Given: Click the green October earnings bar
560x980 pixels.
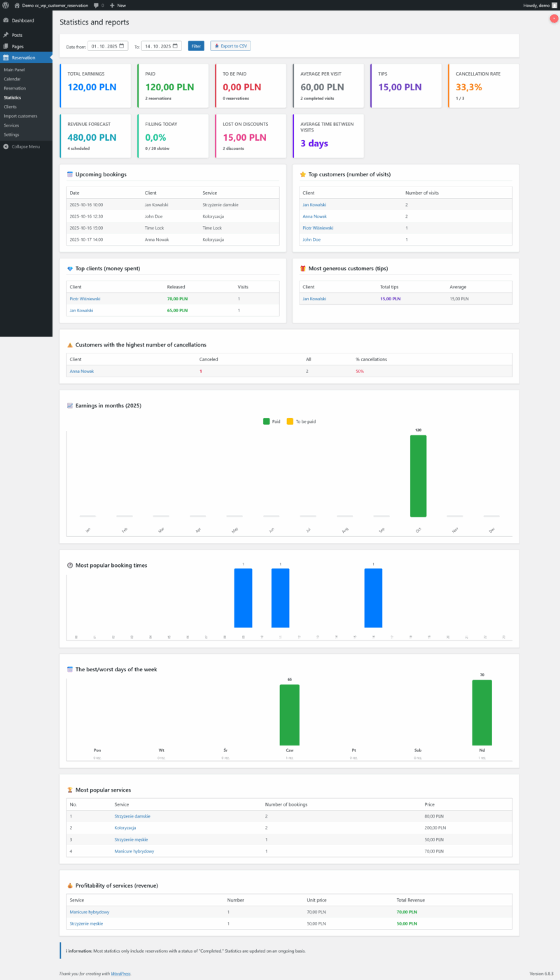Looking at the screenshot, I should coord(418,475).
